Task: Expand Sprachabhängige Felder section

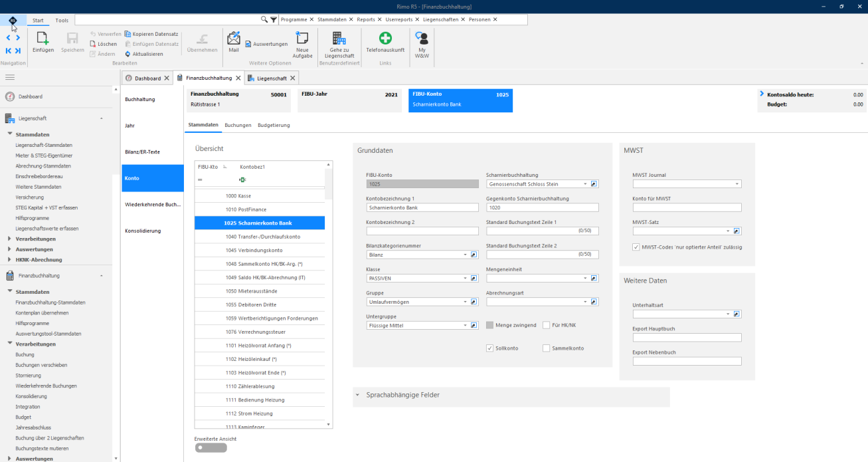Action: click(358, 395)
